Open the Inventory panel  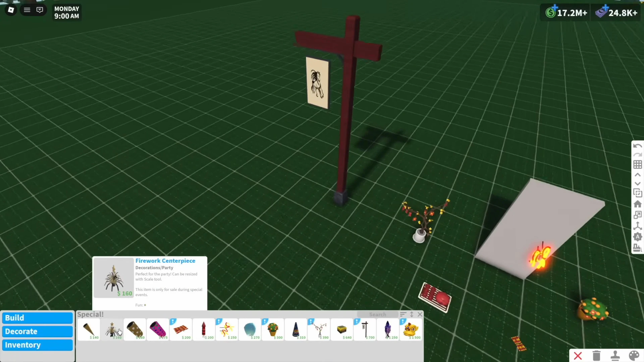(37, 345)
